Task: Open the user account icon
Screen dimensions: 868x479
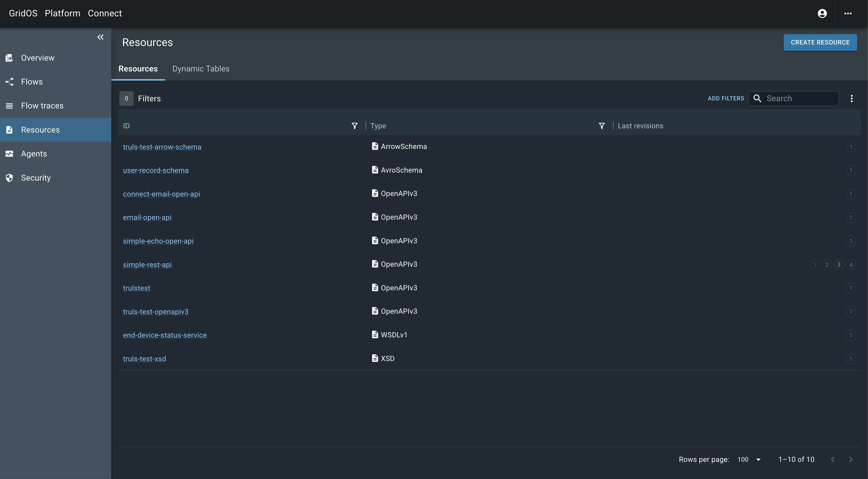Action: pos(822,14)
